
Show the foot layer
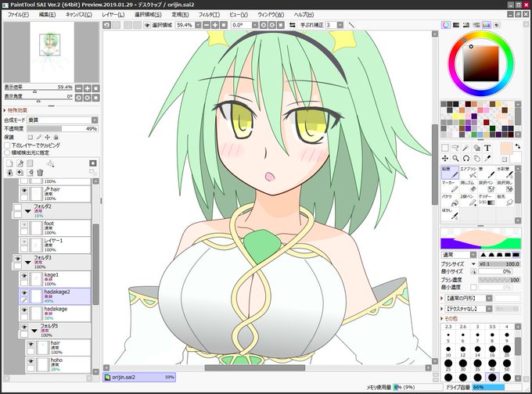[24, 224]
